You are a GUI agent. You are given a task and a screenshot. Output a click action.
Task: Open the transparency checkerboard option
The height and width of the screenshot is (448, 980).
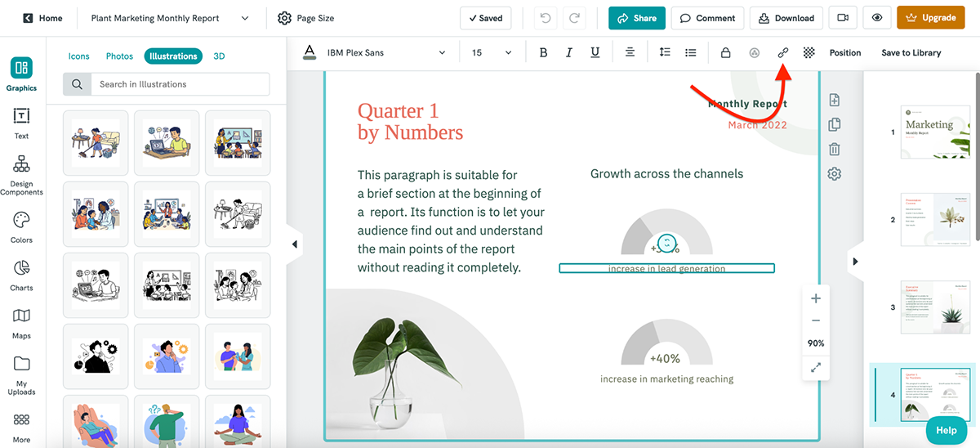(x=808, y=52)
